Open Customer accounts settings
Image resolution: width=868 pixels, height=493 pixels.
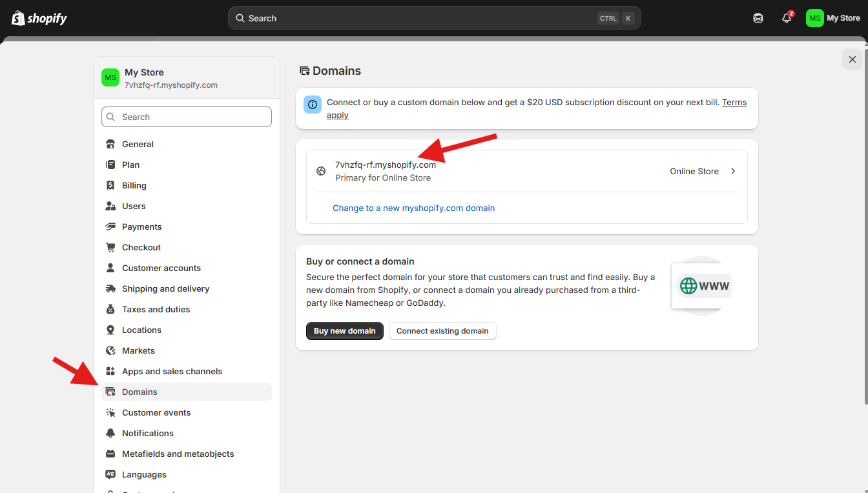tap(187, 268)
